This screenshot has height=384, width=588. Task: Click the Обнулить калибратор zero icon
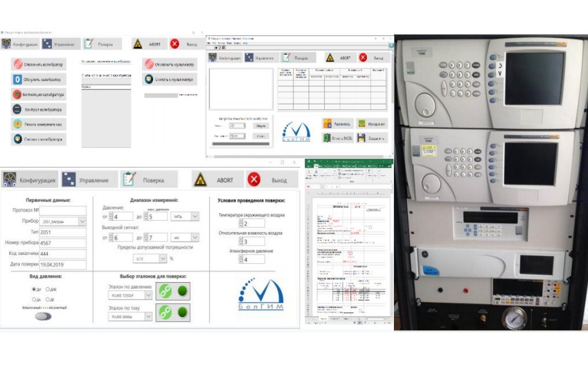click(18, 79)
